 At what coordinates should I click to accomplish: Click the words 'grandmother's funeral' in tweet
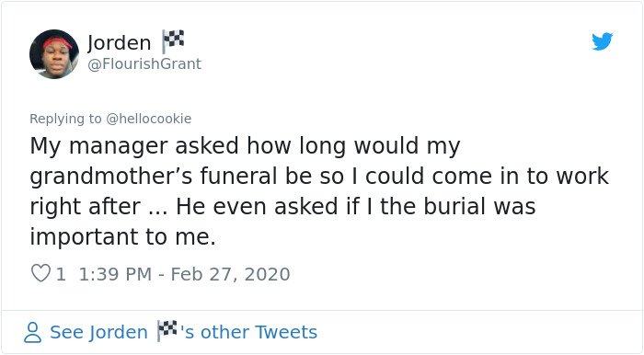(x=154, y=177)
